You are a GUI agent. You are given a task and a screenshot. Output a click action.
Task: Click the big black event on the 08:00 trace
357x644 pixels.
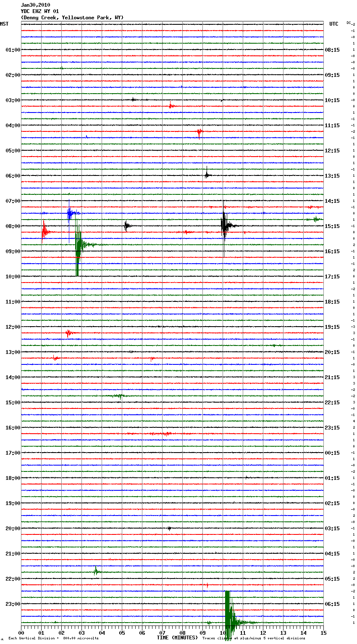point(224,226)
